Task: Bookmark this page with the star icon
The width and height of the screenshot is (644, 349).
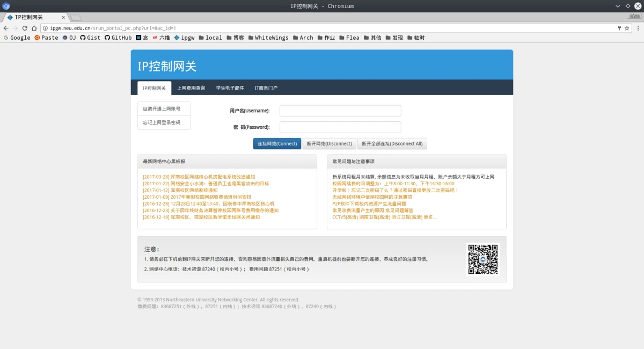Action: pos(627,28)
